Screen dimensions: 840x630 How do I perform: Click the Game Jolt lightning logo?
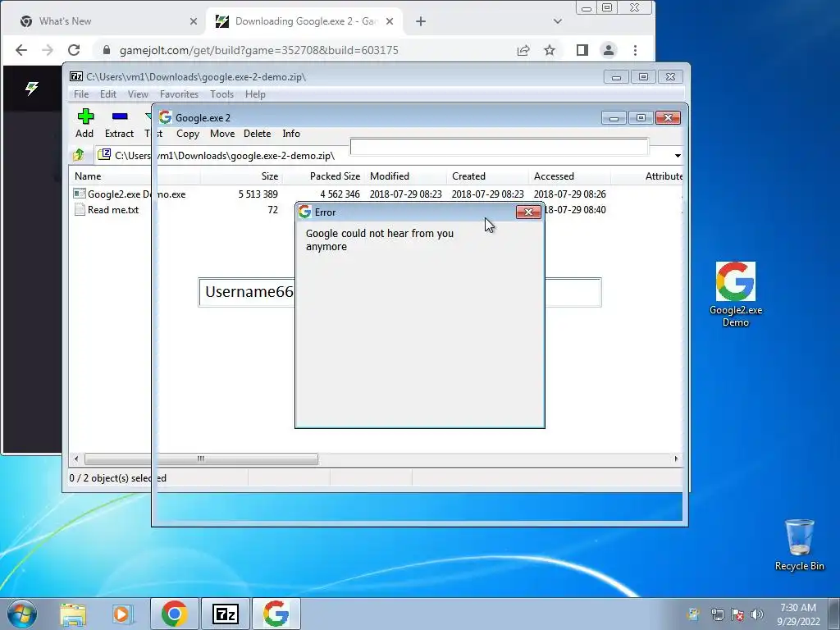click(32, 89)
